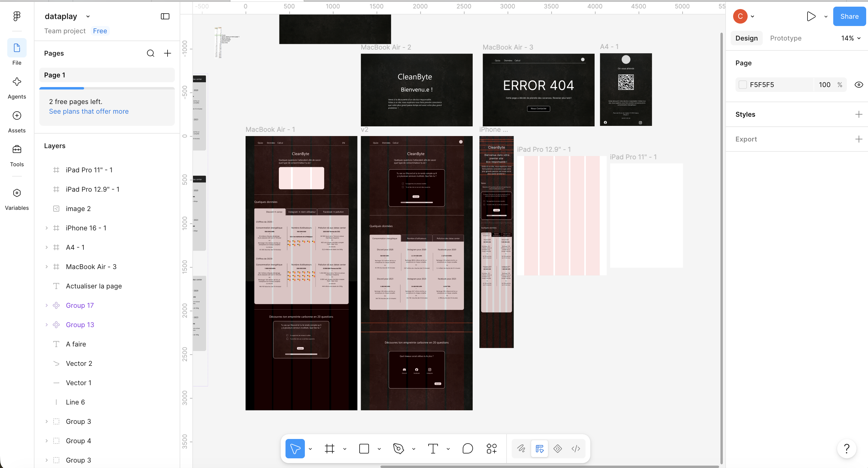Present the prototype with play button
Viewport: 868px width, 468px height.
811,16
